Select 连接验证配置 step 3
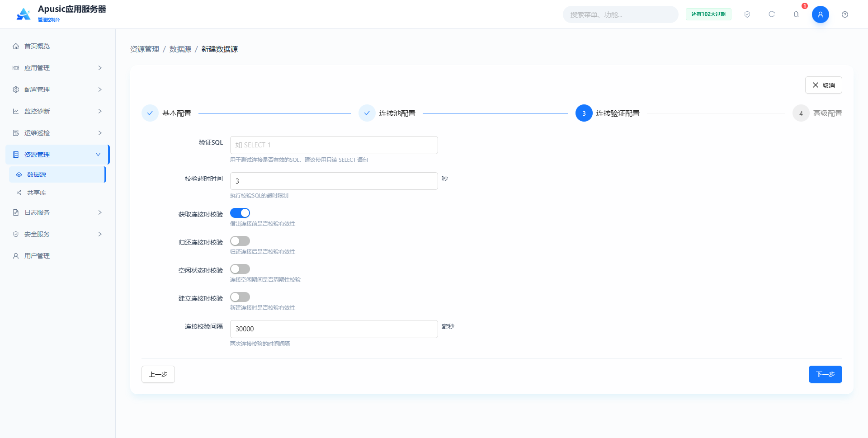This screenshot has width=868, height=438. tap(608, 113)
